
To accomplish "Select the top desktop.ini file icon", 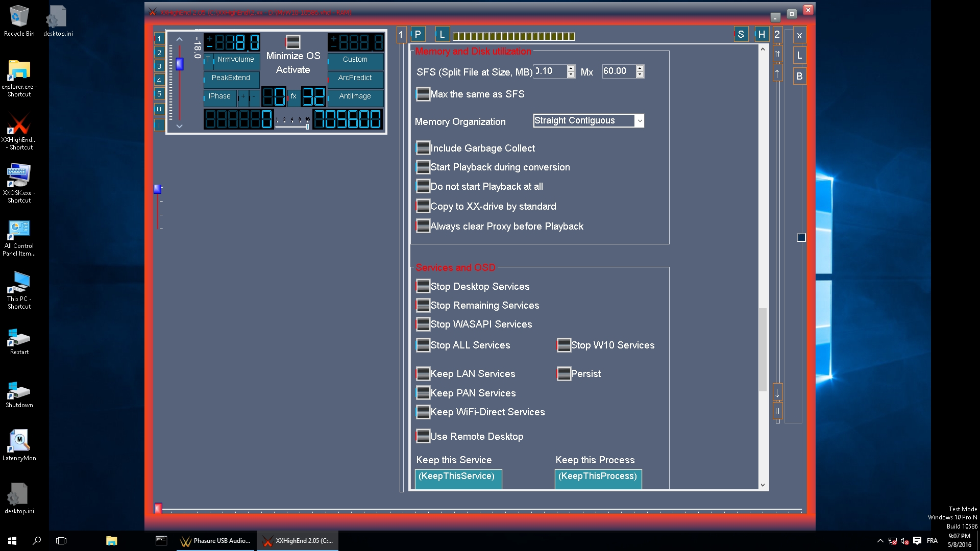I will (58, 21).
